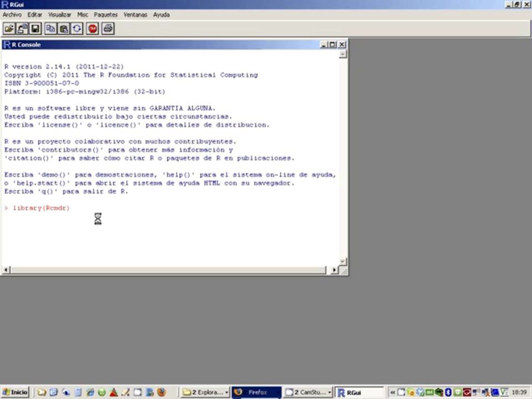The height and width of the screenshot is (399, 532).
Task: Restore the RGui main window
Action: click(x=517, y=5)
